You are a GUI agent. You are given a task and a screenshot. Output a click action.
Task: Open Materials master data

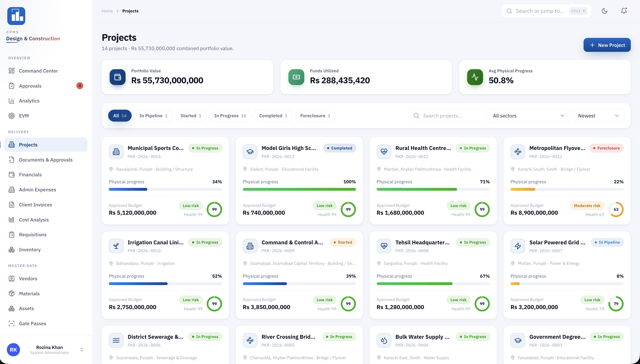(46, 294)
